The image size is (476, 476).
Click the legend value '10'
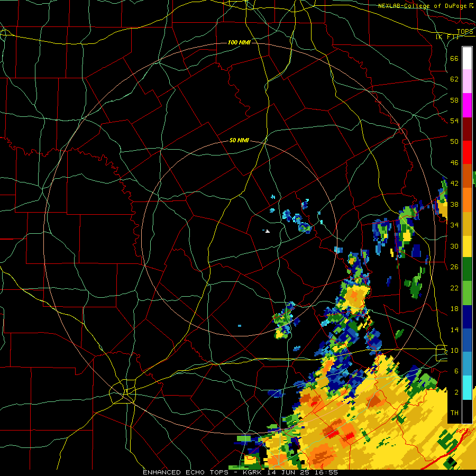[x=454, y=350]
